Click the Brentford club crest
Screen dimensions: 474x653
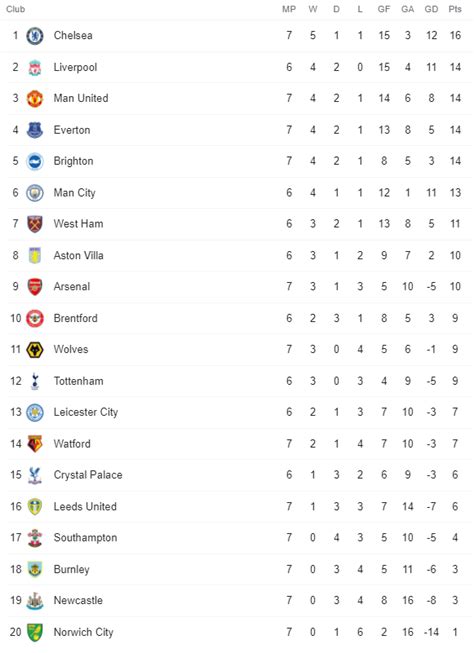pos(35,319)
